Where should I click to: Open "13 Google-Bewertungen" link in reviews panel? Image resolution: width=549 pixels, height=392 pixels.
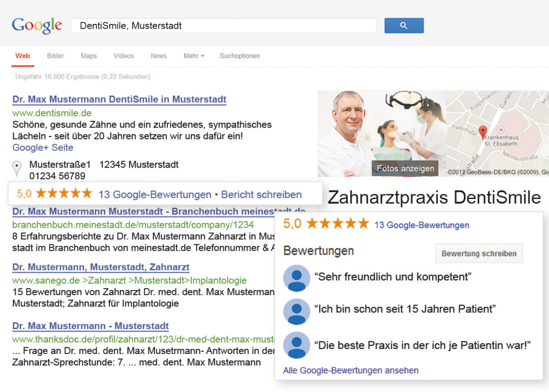[x=422, y=225]
